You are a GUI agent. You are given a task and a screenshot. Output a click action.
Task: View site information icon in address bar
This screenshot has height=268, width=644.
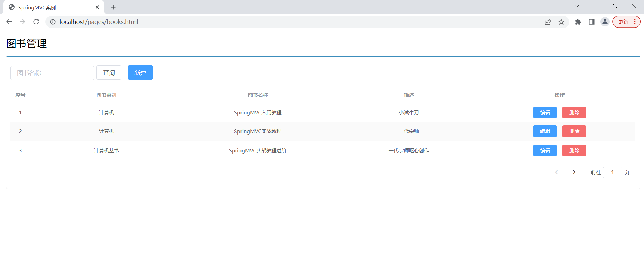pos(53,22)
